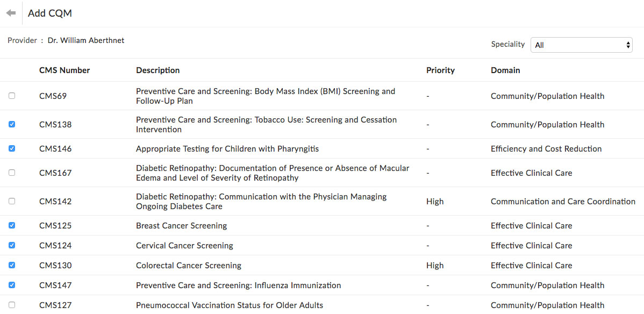Click the Description column header
The width and height of the screenshot is (644, 314).
[158, 70]
